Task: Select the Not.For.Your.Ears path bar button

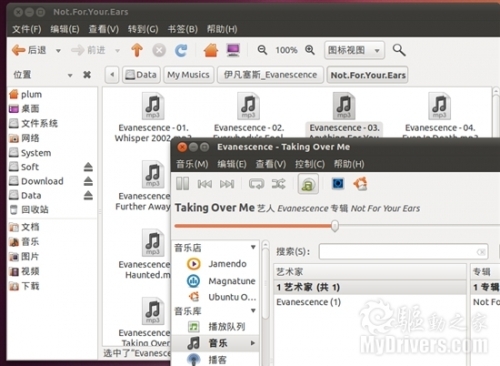Action: (x=368, y=75)
